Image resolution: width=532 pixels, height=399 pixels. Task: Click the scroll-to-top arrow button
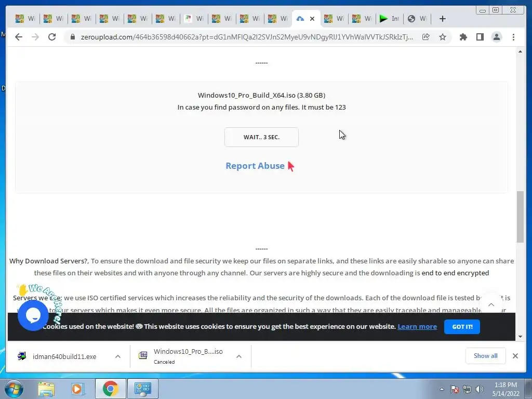coord(491,304)
